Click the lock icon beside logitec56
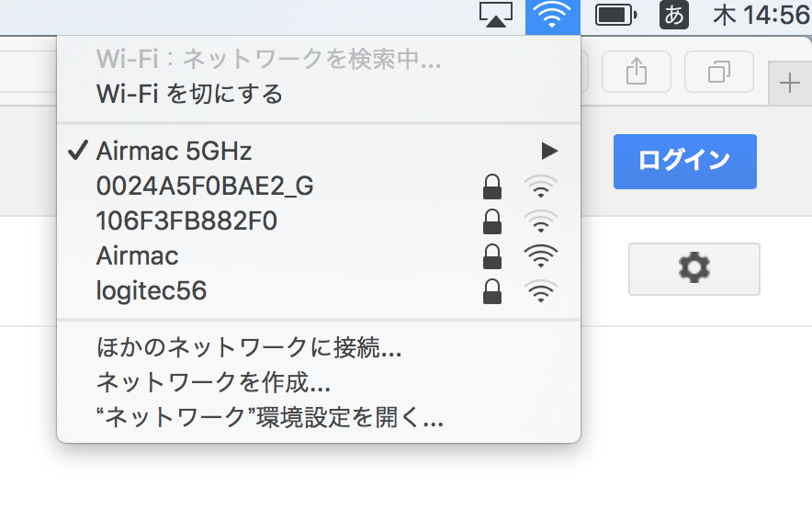Viewport: 812px width, 509px height. click(492, 291)
